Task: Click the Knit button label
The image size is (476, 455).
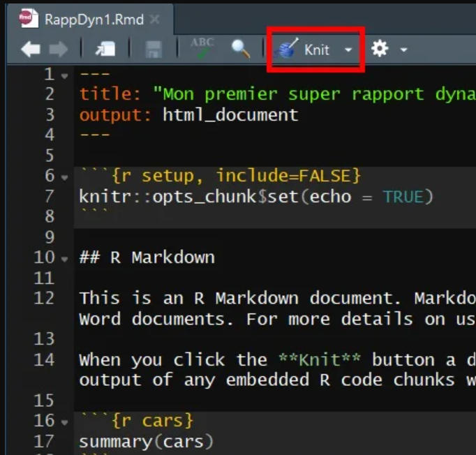Action: 317,50
